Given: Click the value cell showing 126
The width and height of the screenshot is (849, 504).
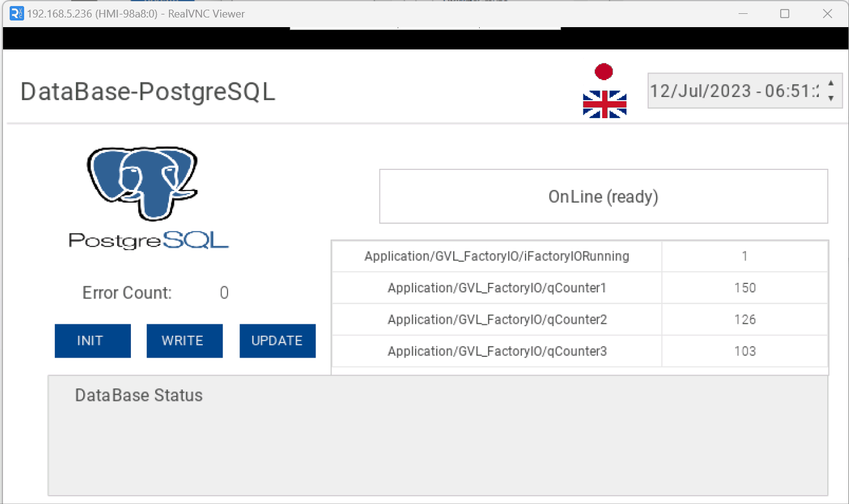Looking at the screenshot, I should click(745, 320).
